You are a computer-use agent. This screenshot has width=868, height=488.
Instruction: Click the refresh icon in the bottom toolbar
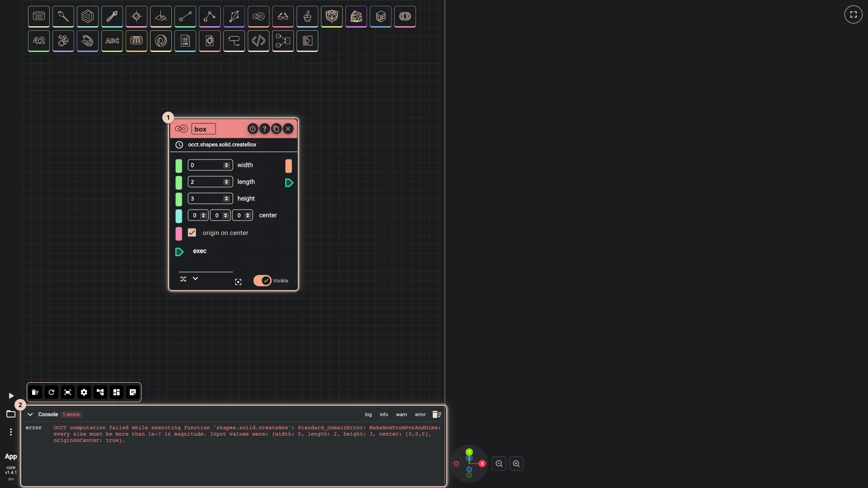(52, 392)
